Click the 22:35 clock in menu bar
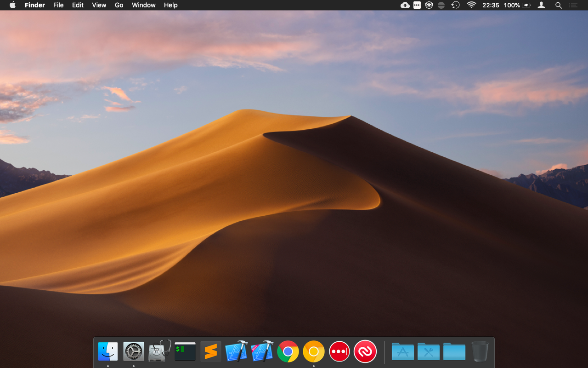The image size is (588, 368). point(491,5)
